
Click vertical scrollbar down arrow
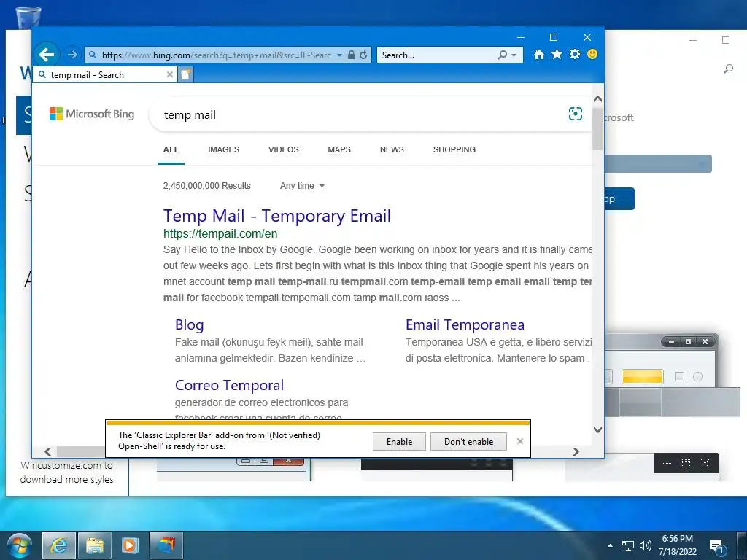[x=597, y=429]
